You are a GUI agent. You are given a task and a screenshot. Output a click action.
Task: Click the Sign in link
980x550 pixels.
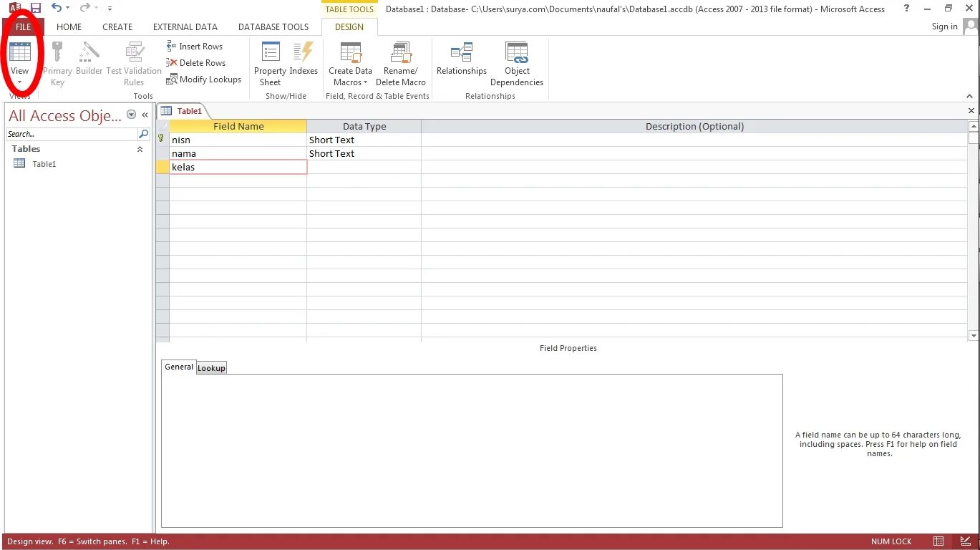click(944, 26)
